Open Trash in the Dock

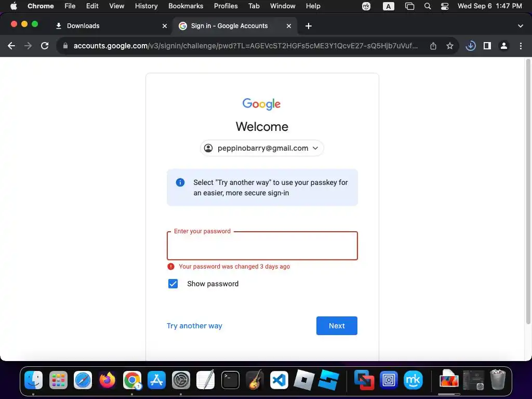(x=498, y=380)
